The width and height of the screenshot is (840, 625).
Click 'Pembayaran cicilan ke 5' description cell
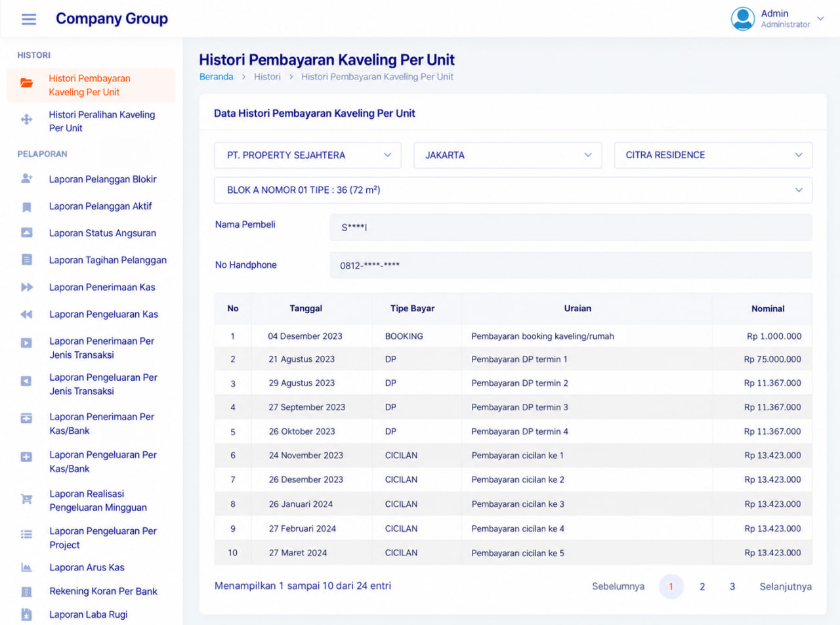pos(518,553)
